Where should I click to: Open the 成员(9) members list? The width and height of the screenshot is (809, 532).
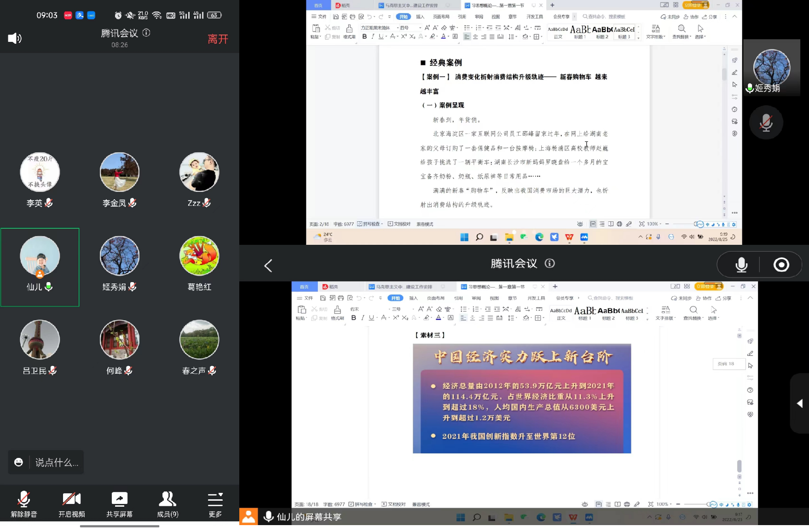(168, 504)
